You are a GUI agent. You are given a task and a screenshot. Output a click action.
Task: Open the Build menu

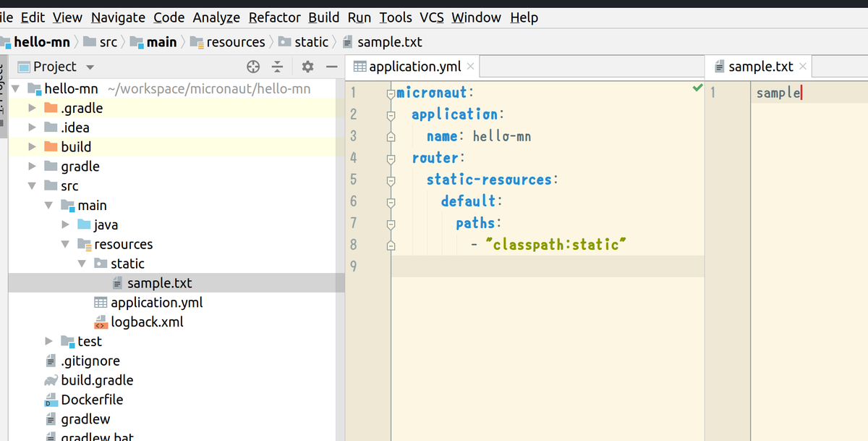pyautogui.click(x=324, y=17)
